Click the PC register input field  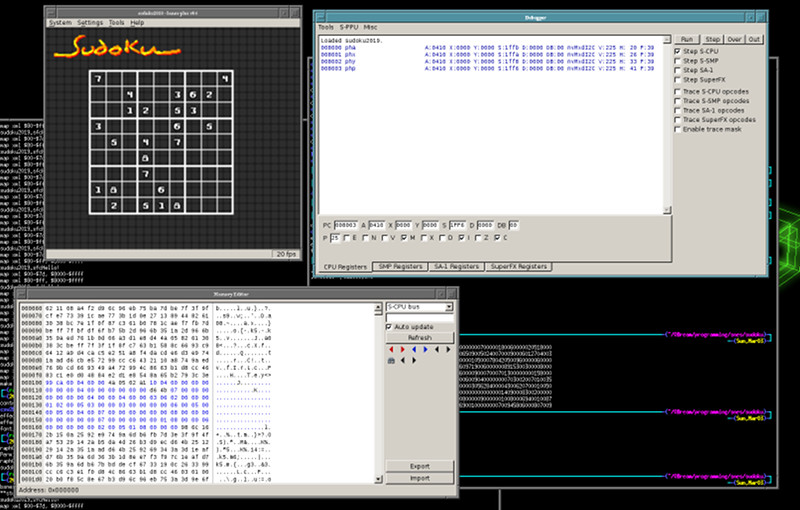point(345,225)
